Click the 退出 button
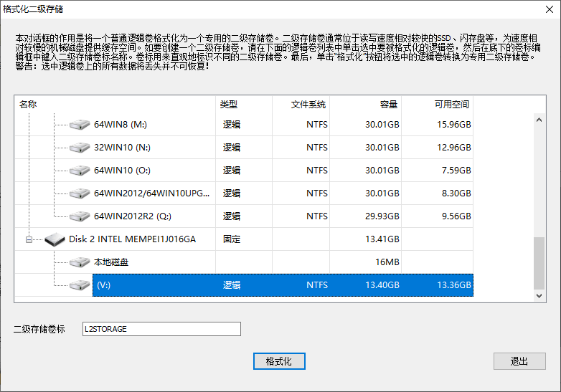The width and height of the screenshot is (561, 392). [519, 361]
